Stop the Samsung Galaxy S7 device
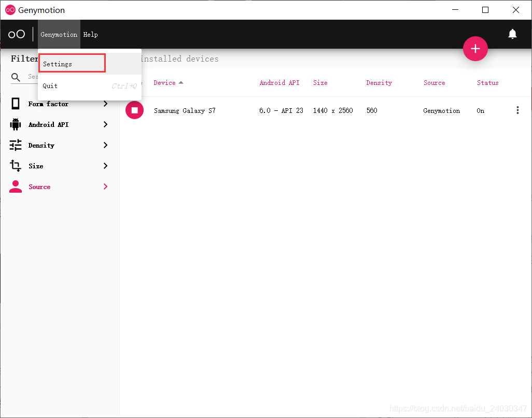The image size is (532, 418). (x=135, y=110)
